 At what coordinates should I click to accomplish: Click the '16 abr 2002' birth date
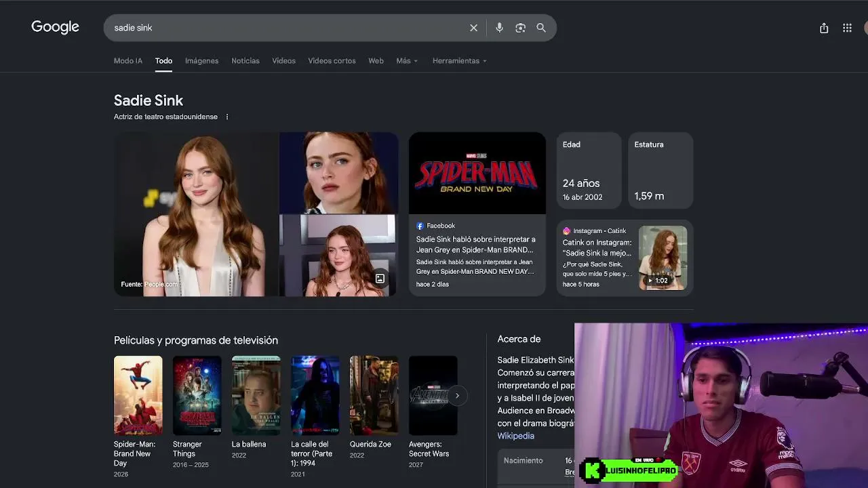(583, 197)
